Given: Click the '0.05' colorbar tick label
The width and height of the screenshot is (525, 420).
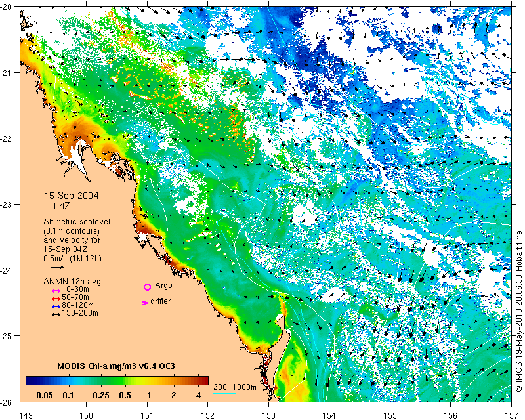Looking at the screenshot, I should (45, 396).
